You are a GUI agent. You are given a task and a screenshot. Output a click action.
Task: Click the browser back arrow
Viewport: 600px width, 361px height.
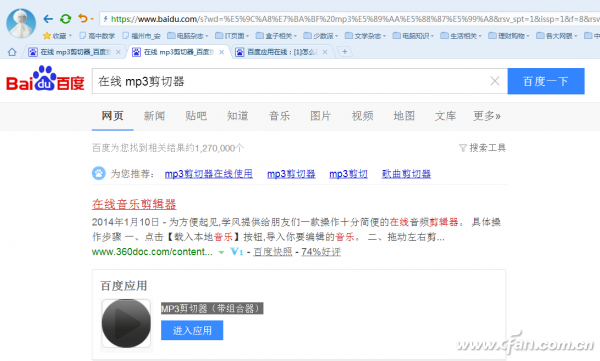point(48,18)
